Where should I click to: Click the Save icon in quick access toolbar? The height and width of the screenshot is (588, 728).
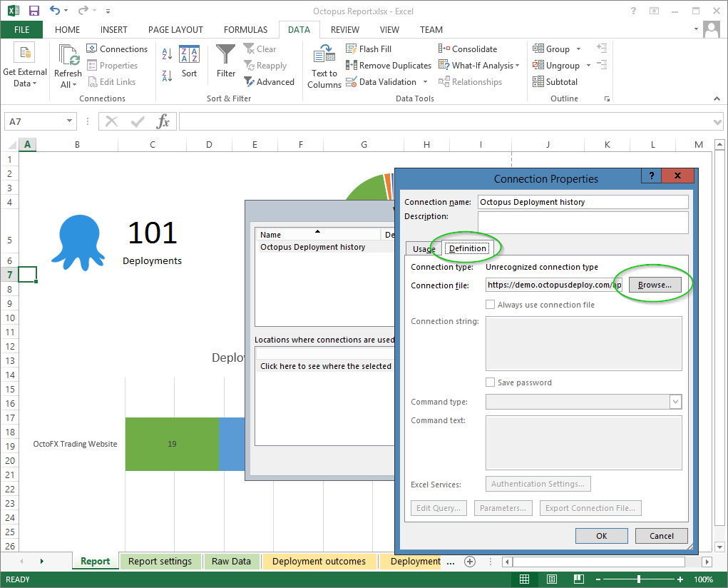coord(34,11)
